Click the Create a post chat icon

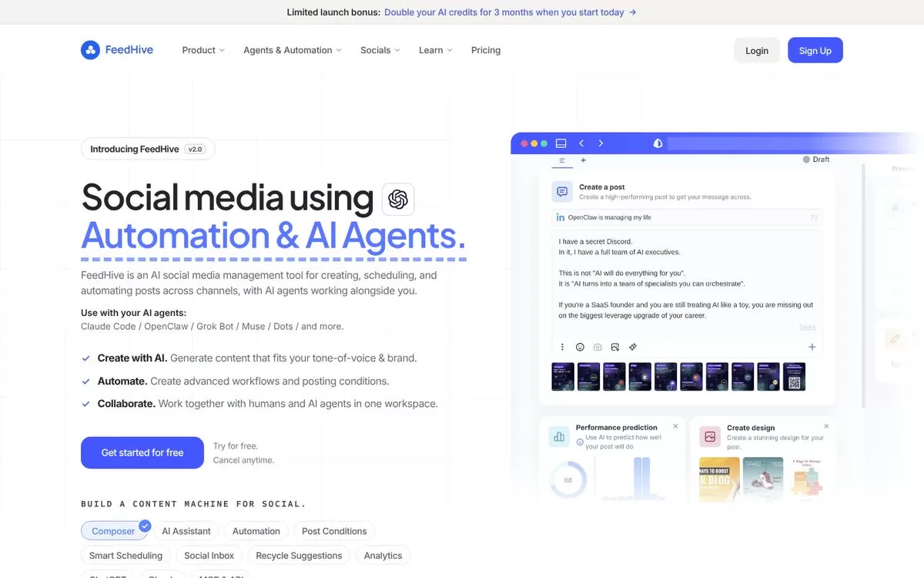click(x=561, y=191)
